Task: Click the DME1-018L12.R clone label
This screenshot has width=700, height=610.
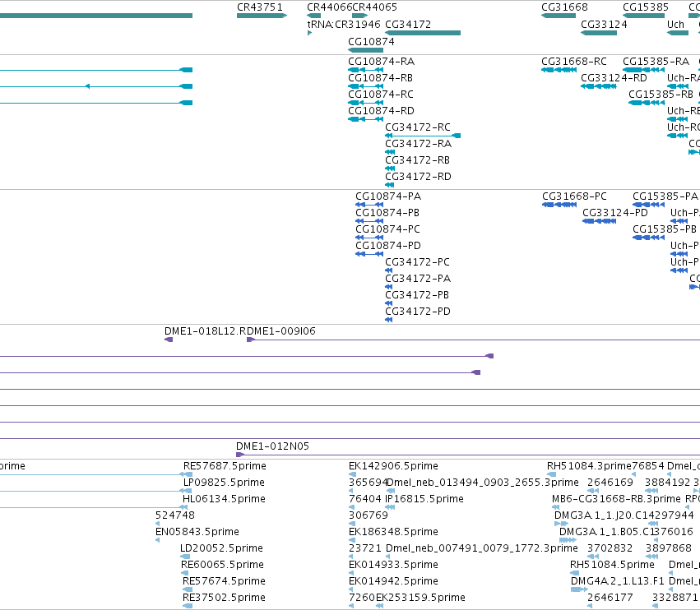Action: (x=205, y=331)
